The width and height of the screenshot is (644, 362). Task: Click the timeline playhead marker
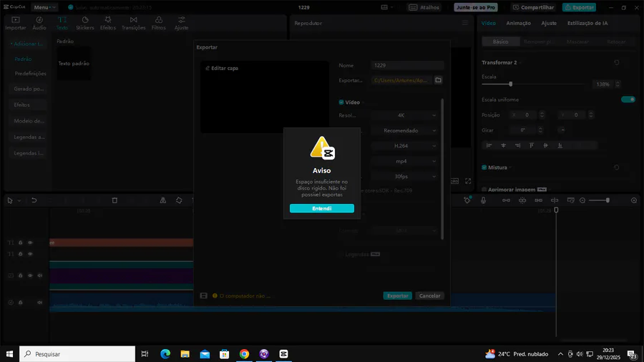pyautogui.click(x=556, y=210)
